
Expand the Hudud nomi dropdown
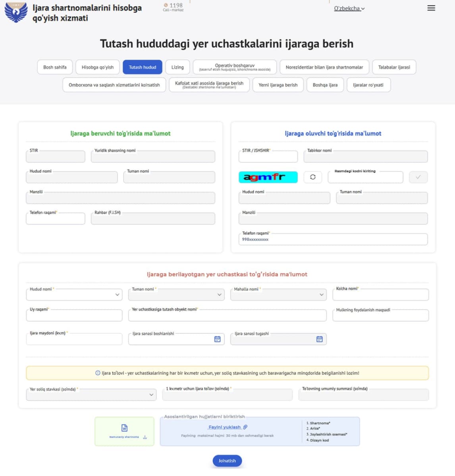click(116, 294)
